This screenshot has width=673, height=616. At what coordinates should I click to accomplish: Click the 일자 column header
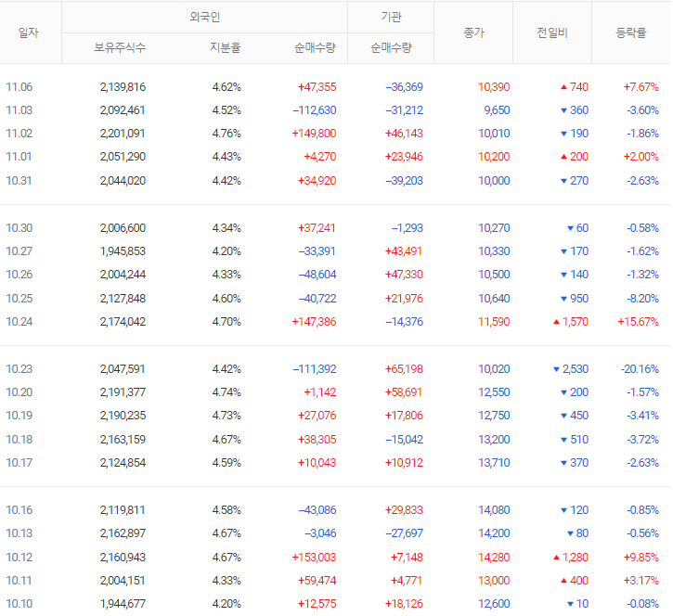29,32
